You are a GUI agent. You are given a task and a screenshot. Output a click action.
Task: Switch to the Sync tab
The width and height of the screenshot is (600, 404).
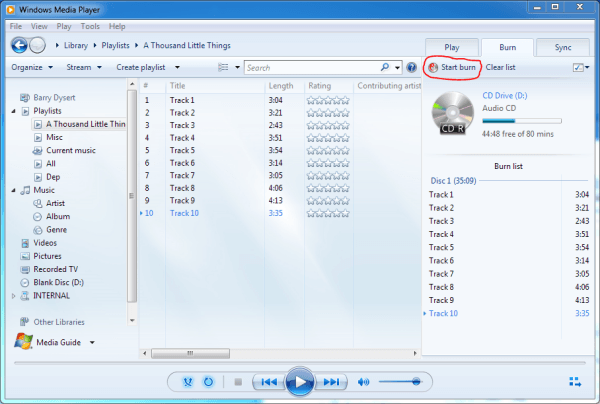562,47
